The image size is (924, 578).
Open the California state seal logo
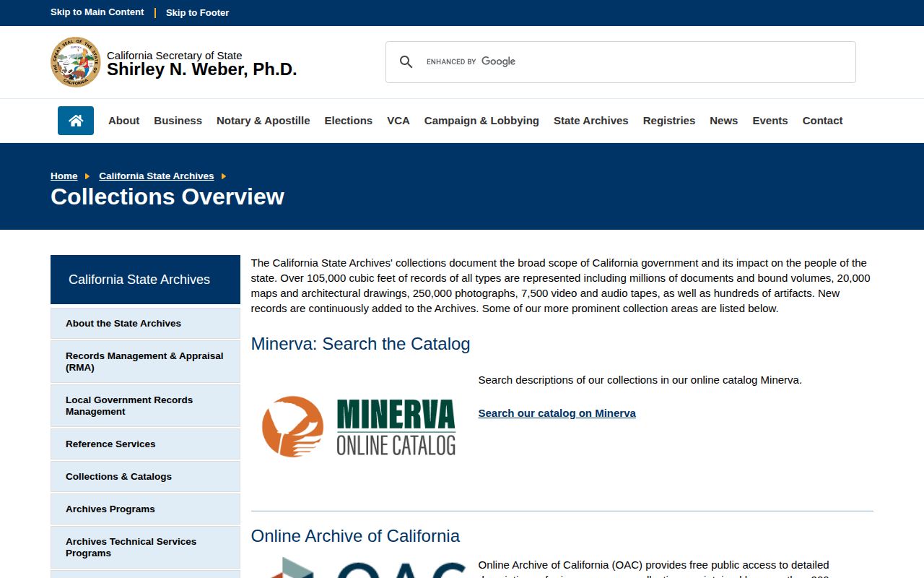point(75,62)
